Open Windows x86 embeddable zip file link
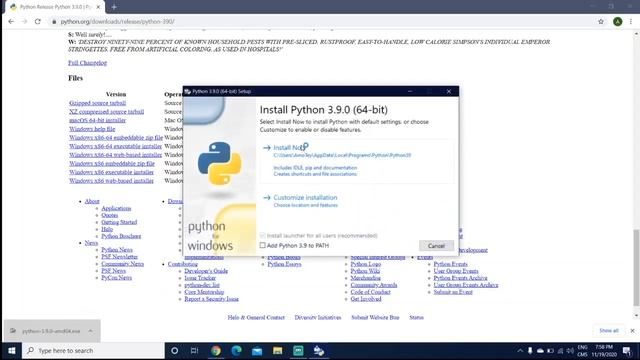The height and width of the screenshot is (360, 640). tap(112, 164)
